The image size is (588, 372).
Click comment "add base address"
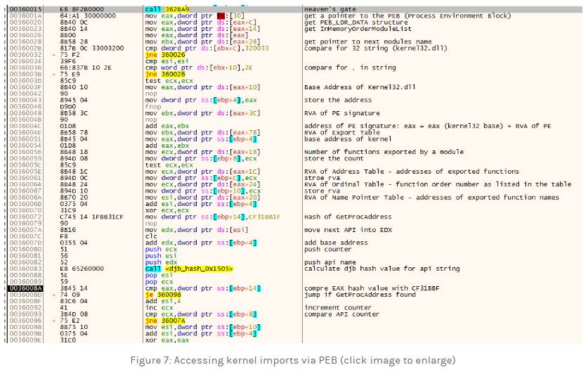coord(336,243)
